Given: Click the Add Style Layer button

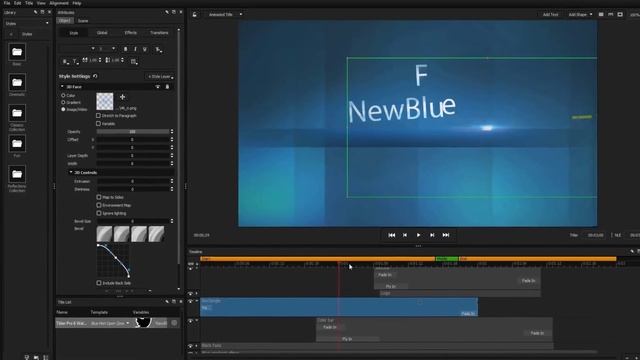Looking at the screenshot, I should click(x=160, y=76).
